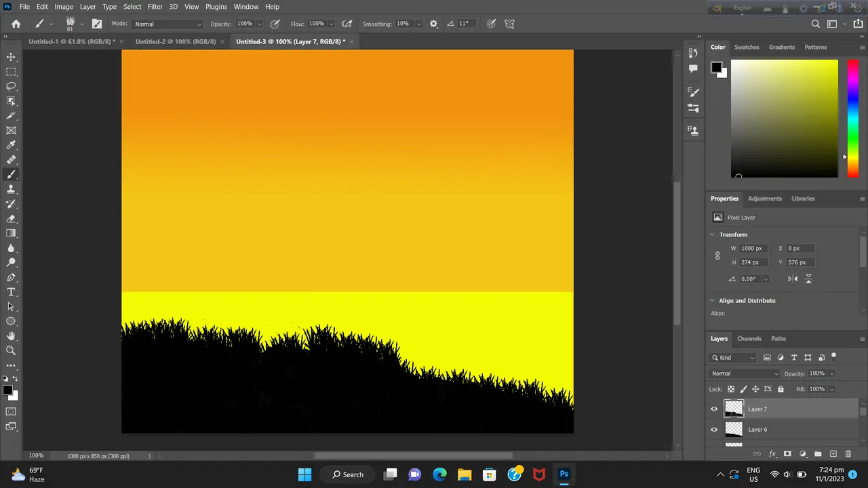Select the Horizontal Type tool
Screen dimensions: 868x488
pos(11,292)
